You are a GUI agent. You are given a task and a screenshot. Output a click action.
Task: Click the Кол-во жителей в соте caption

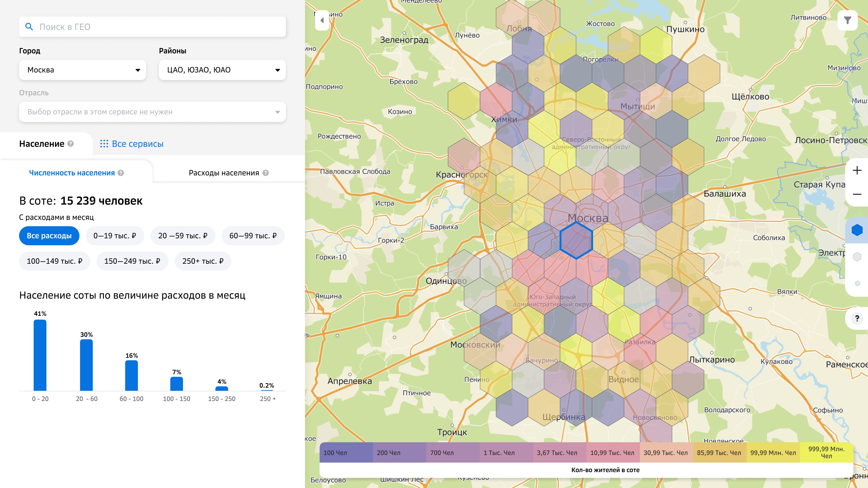click(605, 470)
